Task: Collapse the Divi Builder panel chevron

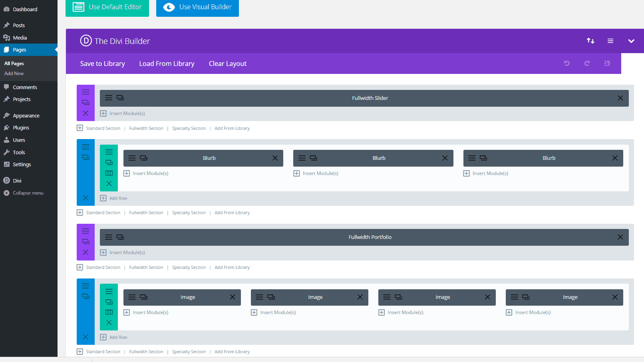Action: tap(631, 41)
